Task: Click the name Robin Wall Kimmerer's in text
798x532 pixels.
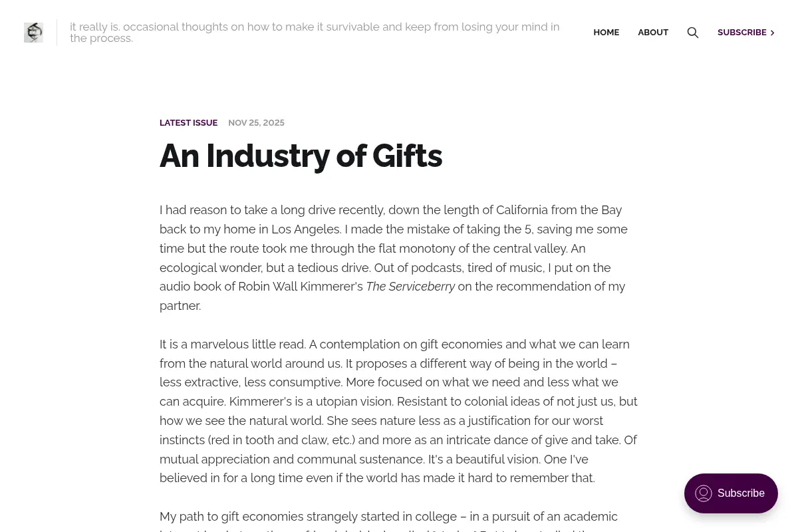Action: (301, 287)
